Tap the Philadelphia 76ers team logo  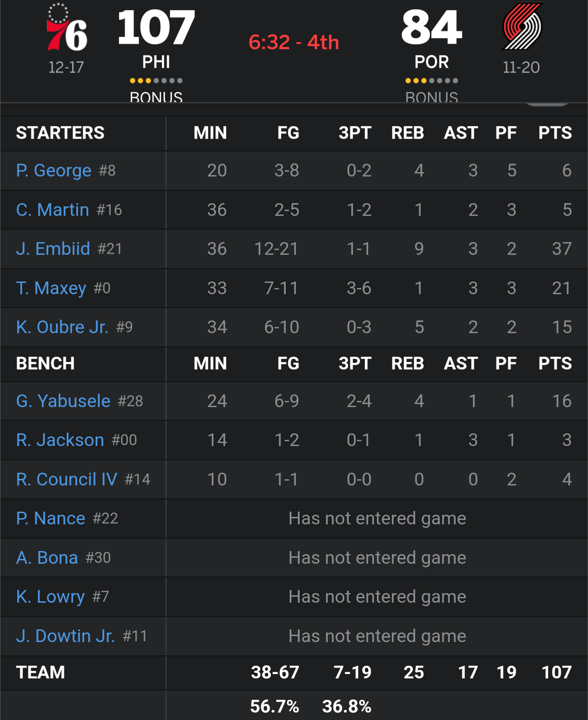(x=66, y=28)
